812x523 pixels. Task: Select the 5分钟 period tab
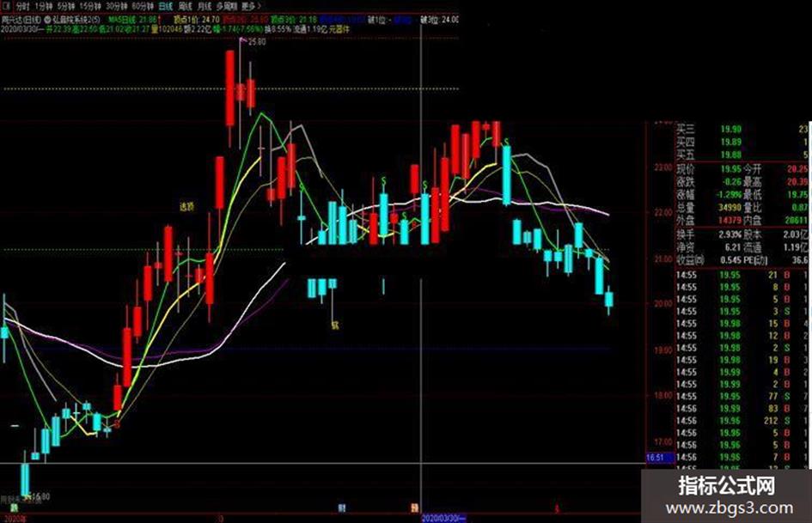66,6
